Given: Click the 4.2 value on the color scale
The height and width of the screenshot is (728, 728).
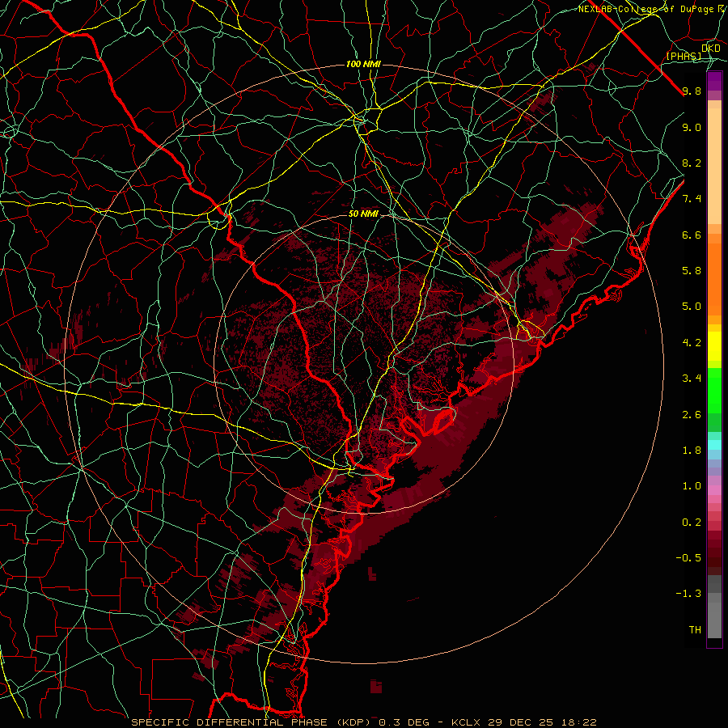Looking at the screenshot, I should (x=692, y=343).
